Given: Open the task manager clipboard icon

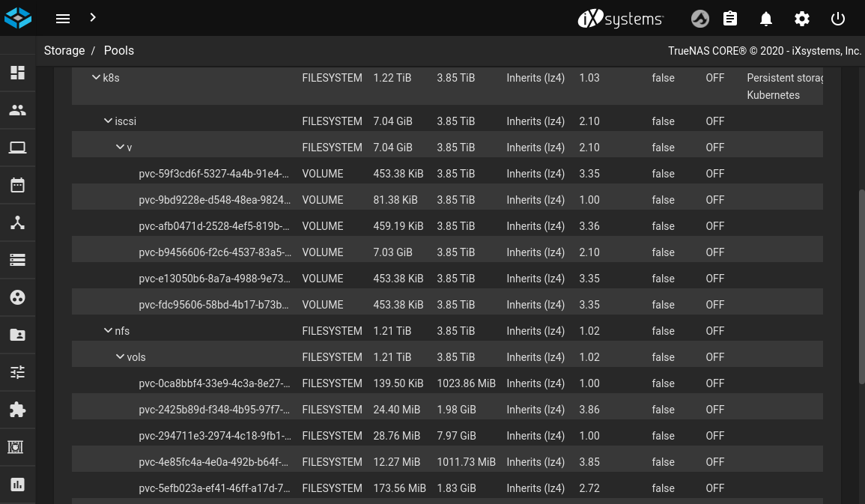Looking at the screenshot, I should pos(729,19).
